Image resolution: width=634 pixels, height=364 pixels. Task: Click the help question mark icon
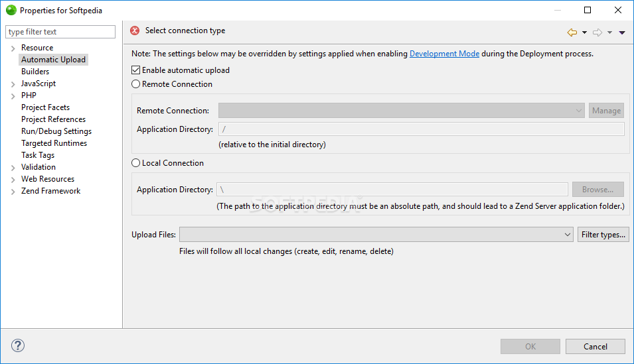pos(18,345)
